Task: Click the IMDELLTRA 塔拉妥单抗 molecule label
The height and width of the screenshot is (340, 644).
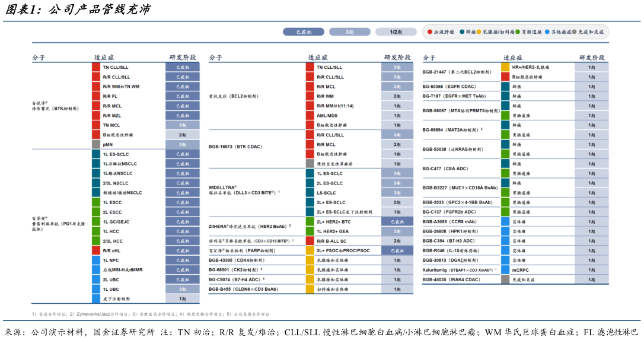Action: (x=244, y=190)
